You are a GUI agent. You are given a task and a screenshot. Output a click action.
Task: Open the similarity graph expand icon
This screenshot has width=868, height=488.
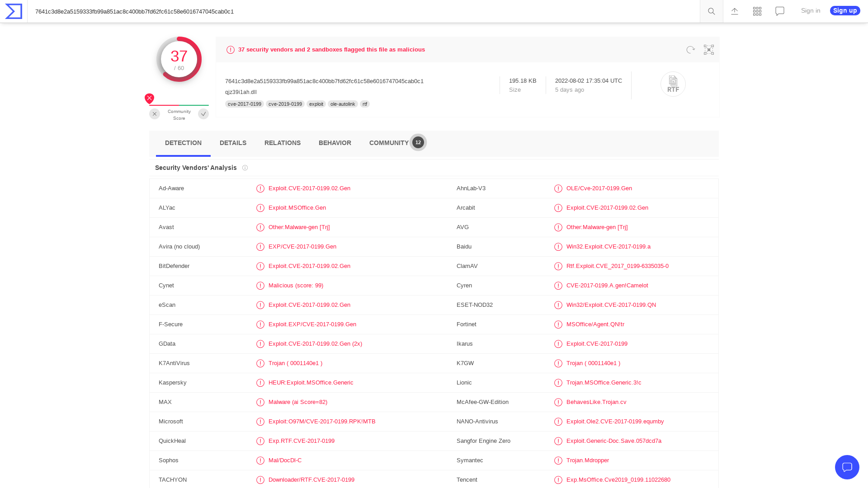(x=708, y=50)
